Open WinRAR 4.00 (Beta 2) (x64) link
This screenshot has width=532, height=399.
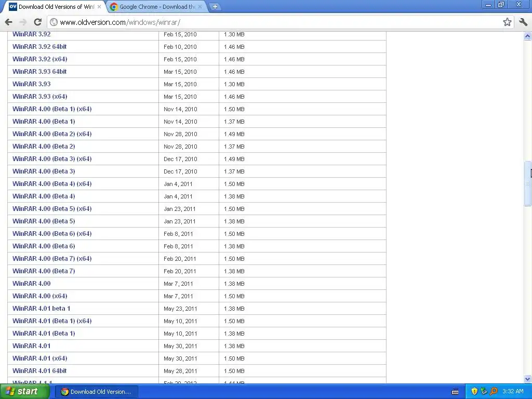pos(52,134)
